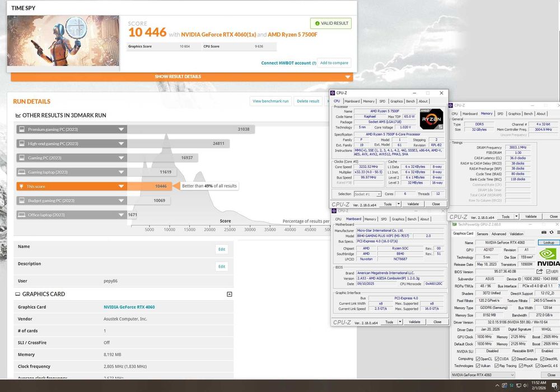
Task: Click View benchmark run button
Action: [270, 101]
